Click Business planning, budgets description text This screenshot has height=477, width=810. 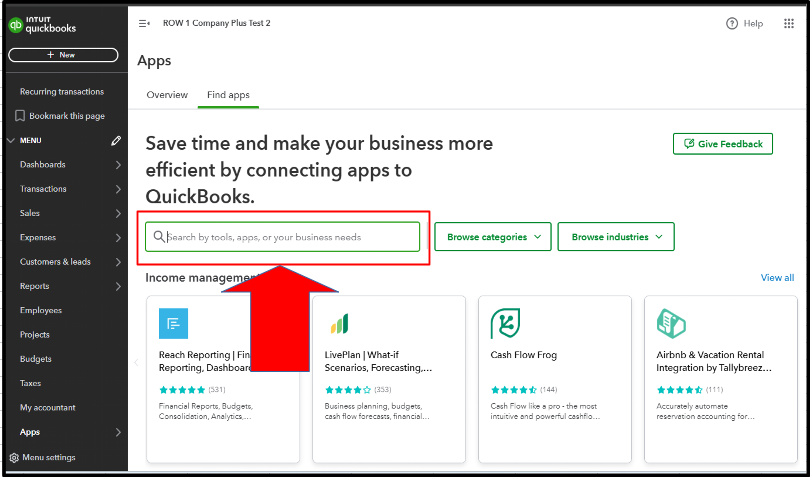[x=377, y=411]
